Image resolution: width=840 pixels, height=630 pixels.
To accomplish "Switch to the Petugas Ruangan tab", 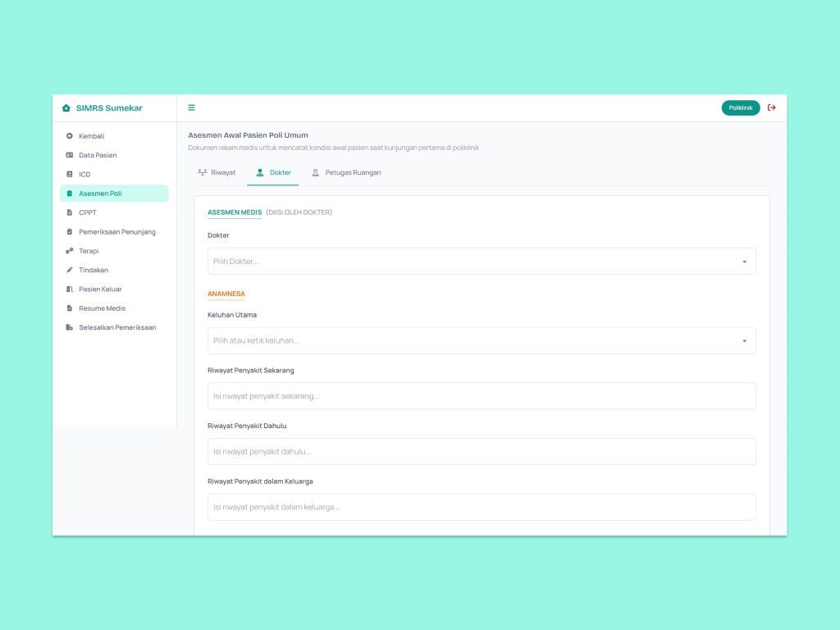I will 346,173.
